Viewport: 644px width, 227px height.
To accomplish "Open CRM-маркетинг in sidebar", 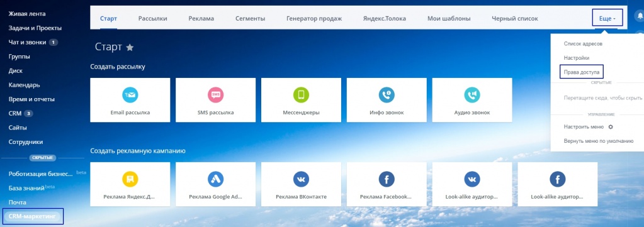I will [x=32, y=216].
